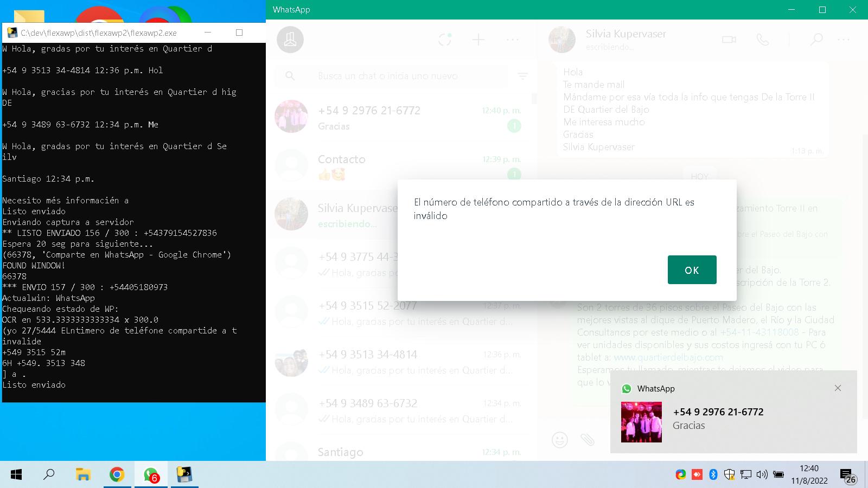This screenshot has width=868, height=488.
Task: Maximize the WhatsApp window
Action: pos(822,10)
